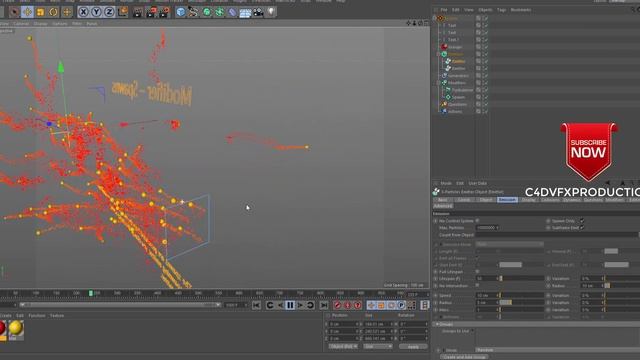Activate the Move tool
This screenshot has width=640, height=360.
[27, 12]
